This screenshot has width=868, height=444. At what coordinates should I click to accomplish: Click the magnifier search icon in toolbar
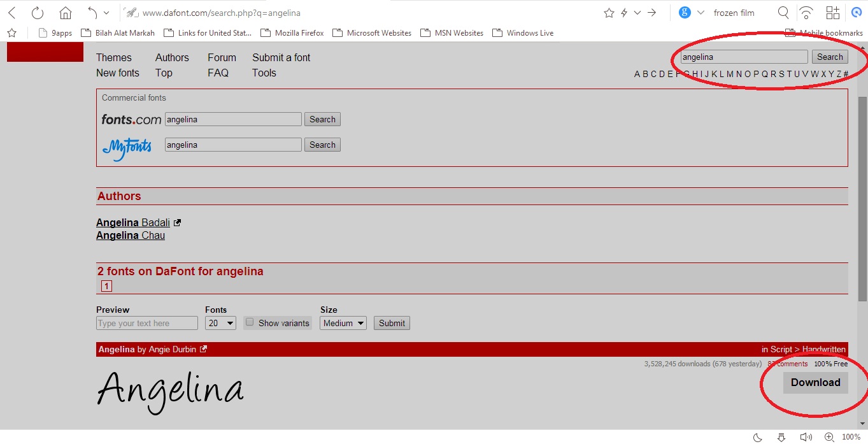coord(783,13)
